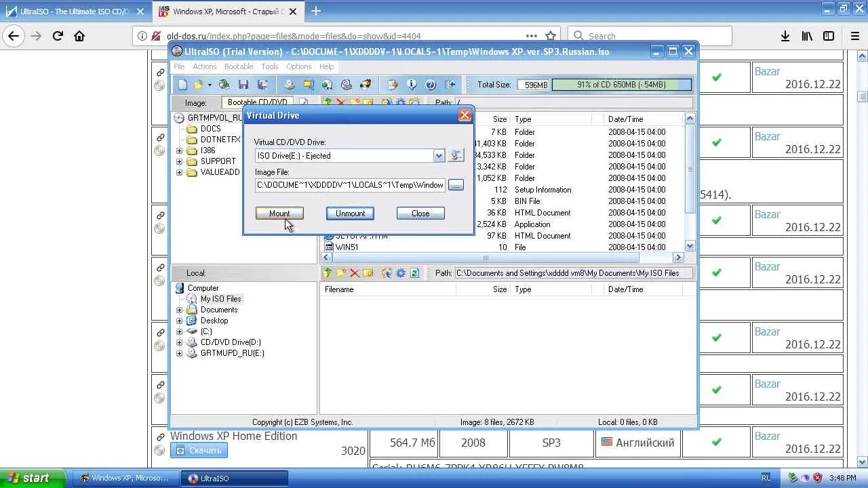Click the New Folder icon in Local toolbar

(x=341, y=273)
